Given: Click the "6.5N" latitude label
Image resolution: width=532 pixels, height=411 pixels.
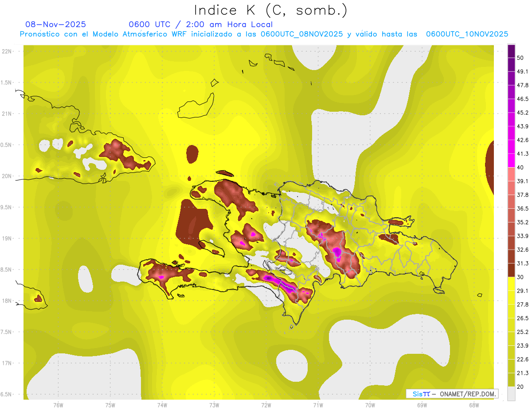Looking at the screenshot, I should click(7, 394).
